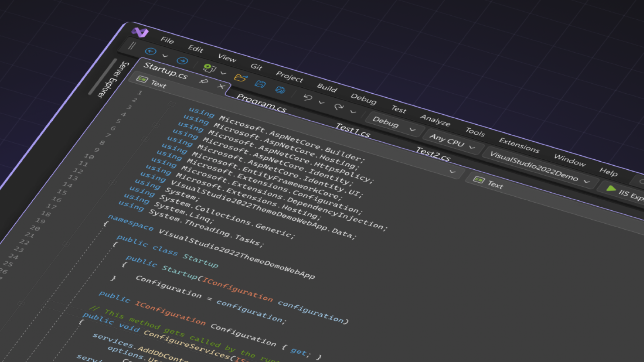Click the New Project icon
This screenshot has width=644, height=362.
[209, 68]
